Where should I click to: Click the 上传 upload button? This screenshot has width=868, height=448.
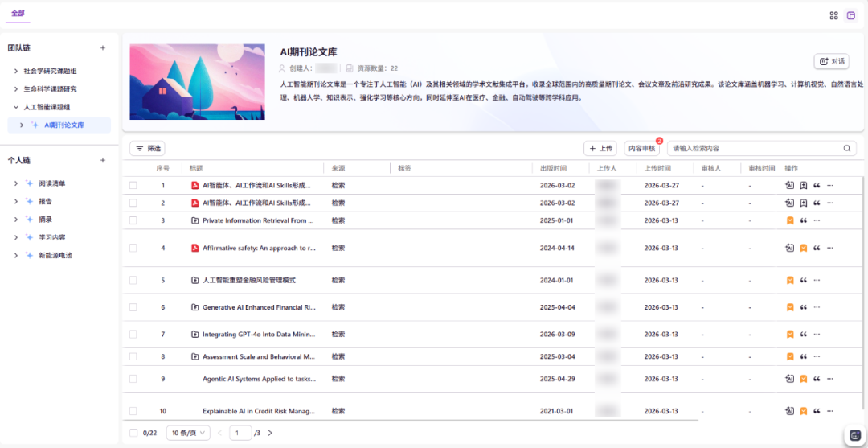point(600,149)
